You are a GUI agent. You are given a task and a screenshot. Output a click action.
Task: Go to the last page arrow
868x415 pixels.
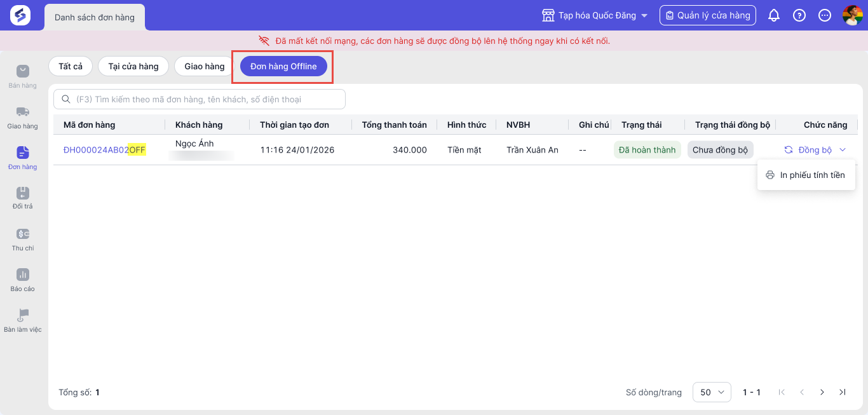(843, 392)
